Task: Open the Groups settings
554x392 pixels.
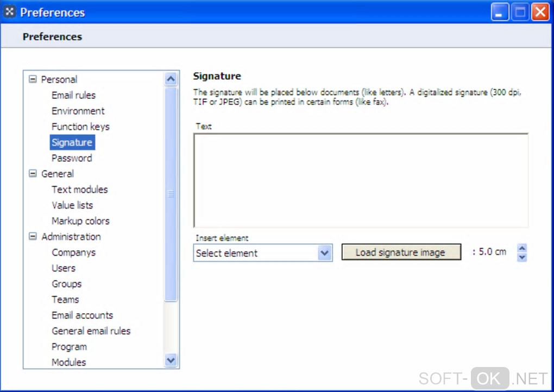Action: pos(66,284)
